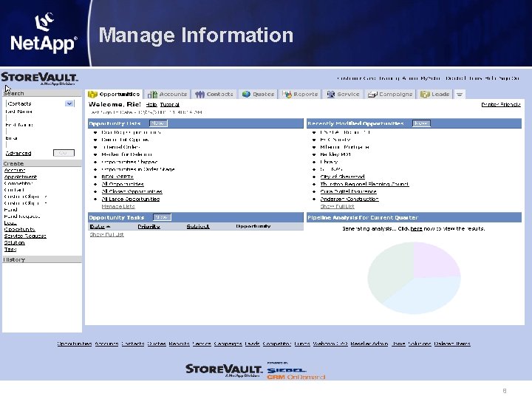Click the StoreVault logo at the top left

(39, 79)
